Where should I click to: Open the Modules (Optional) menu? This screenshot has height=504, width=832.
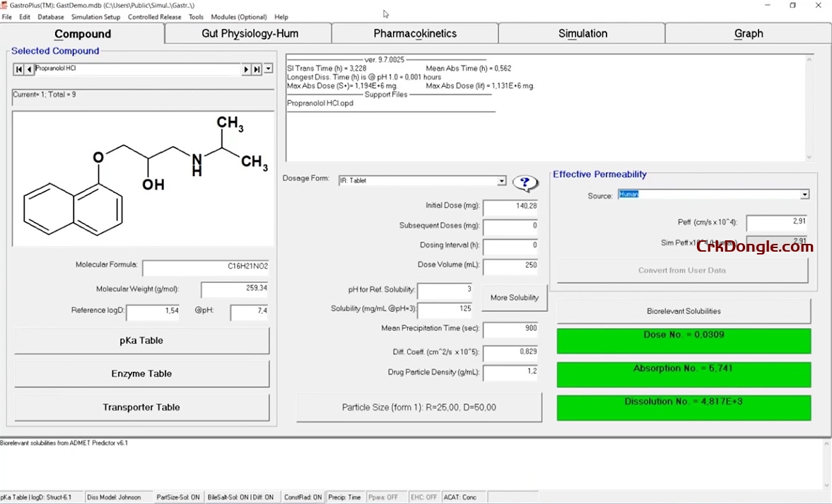(x=238, y=16)
